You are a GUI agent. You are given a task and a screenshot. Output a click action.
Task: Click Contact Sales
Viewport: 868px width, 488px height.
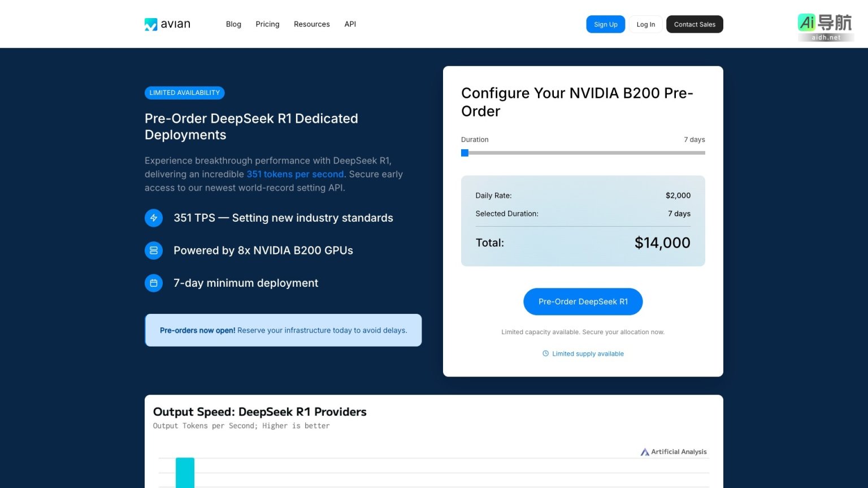(x=695, y=24)
